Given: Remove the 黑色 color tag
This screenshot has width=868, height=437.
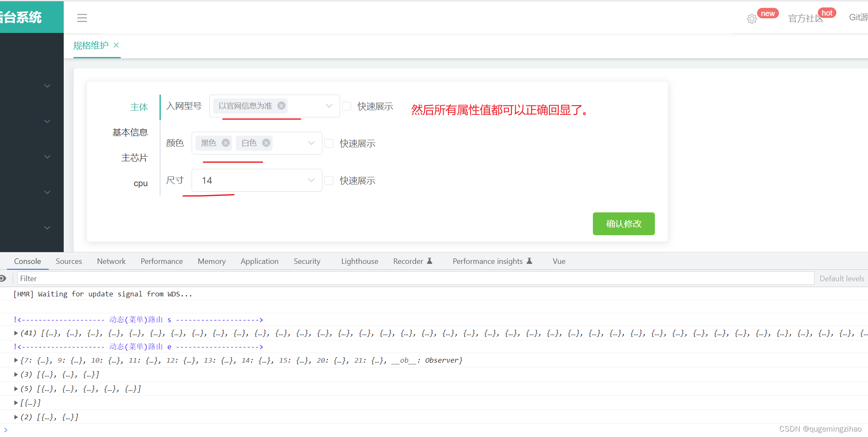Looking at the screenshot, I should [x=226, y=143].
